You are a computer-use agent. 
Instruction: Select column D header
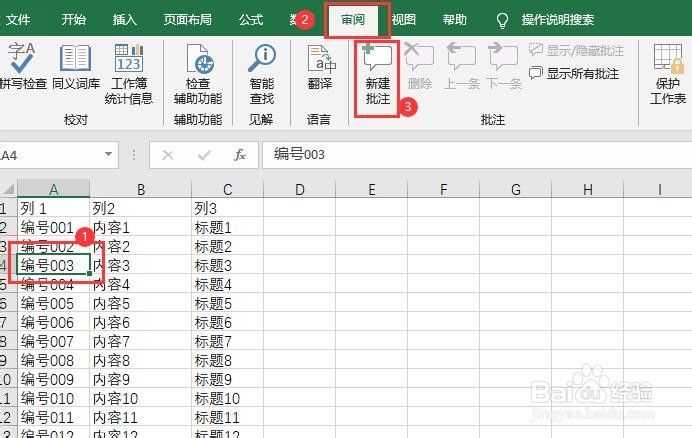[x=300, y=189]
